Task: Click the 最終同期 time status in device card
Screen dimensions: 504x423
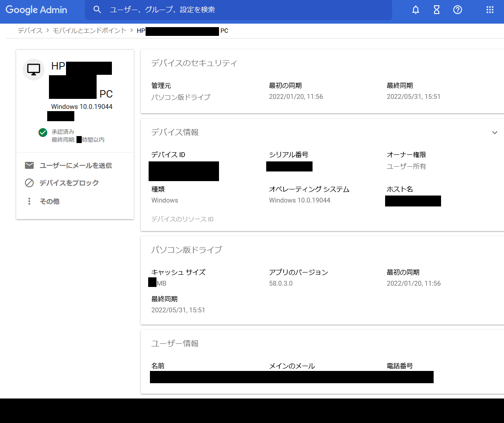Action: pos(78,140)
